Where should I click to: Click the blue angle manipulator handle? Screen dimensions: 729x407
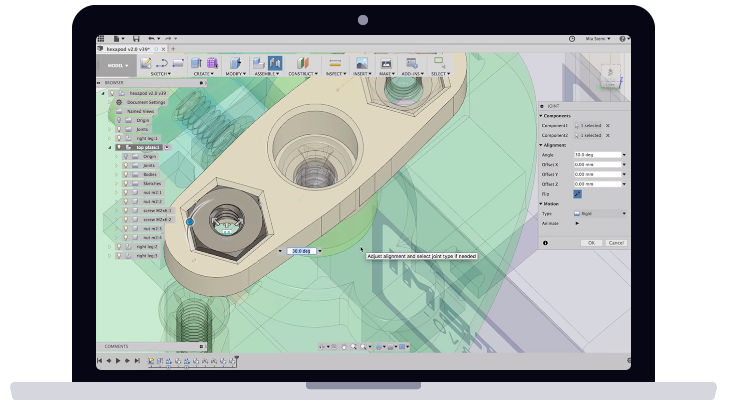[190, 222]
